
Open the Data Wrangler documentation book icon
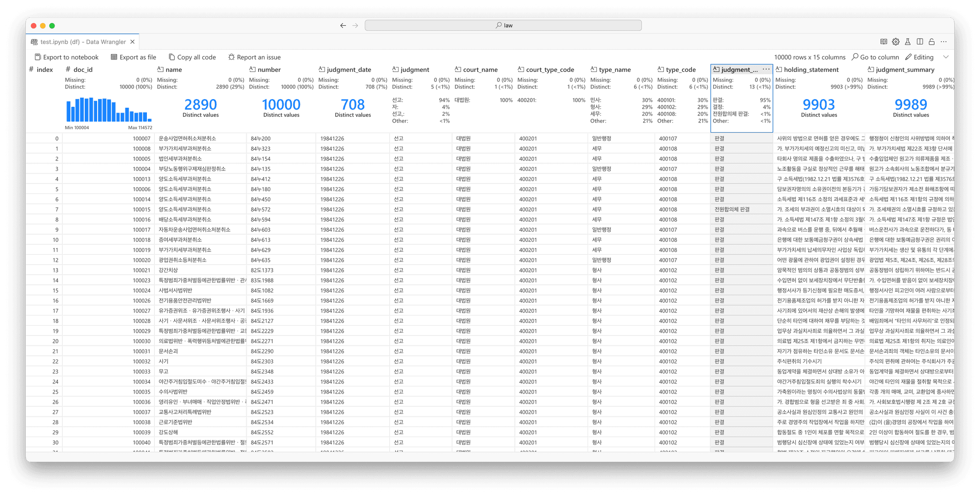click(x=883, y=42)
